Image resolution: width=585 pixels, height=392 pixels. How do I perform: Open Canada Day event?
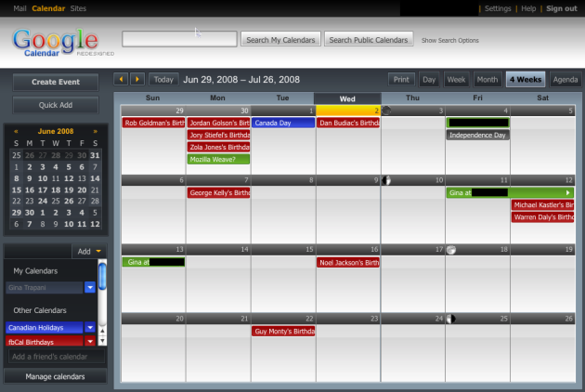click(x=283, y=123)
